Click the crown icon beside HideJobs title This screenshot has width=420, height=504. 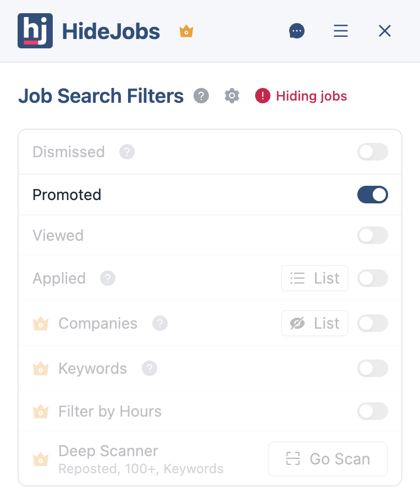click(x=186, y=31)
